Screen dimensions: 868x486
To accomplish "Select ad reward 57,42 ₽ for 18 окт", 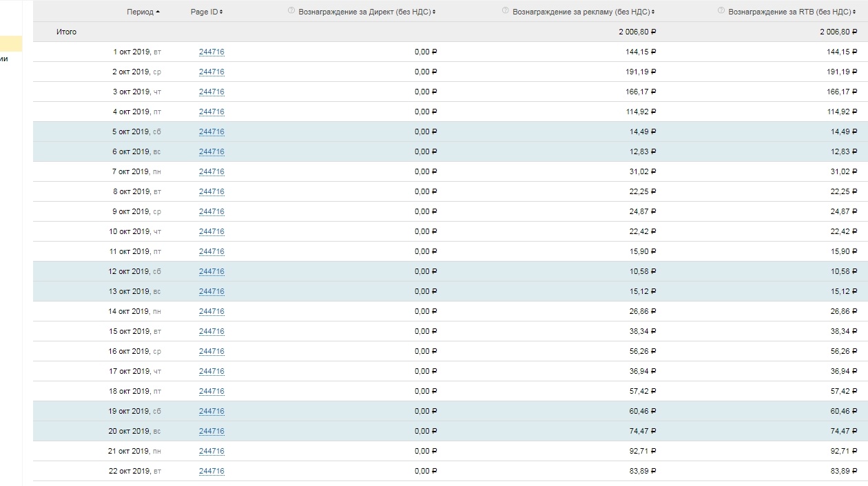I will tap(643, 391).
